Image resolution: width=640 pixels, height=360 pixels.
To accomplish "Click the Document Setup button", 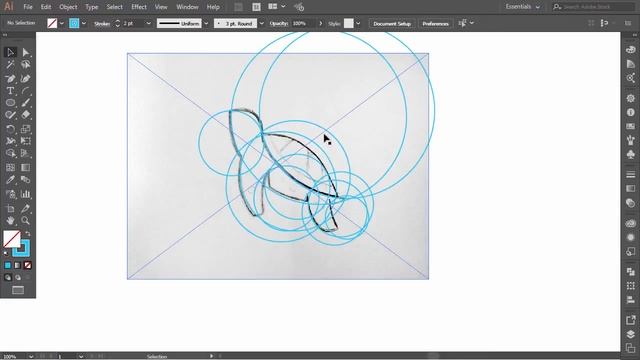I will tap(392, 24).
